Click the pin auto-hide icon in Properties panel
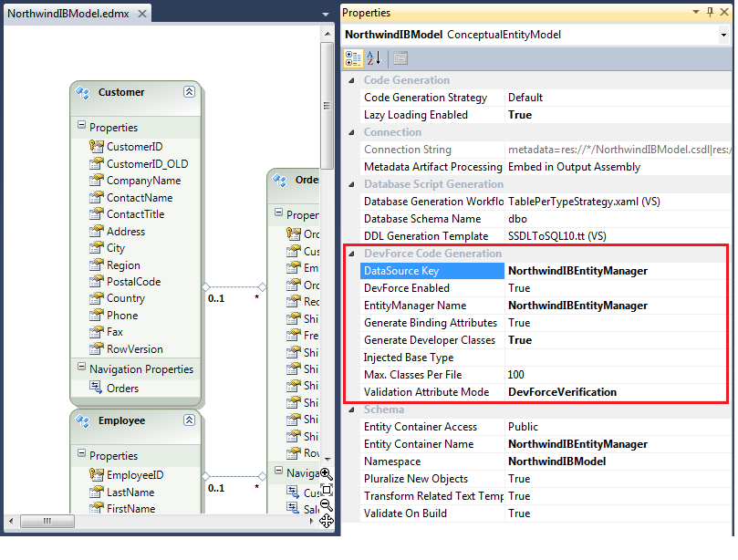 click(711, 12)
